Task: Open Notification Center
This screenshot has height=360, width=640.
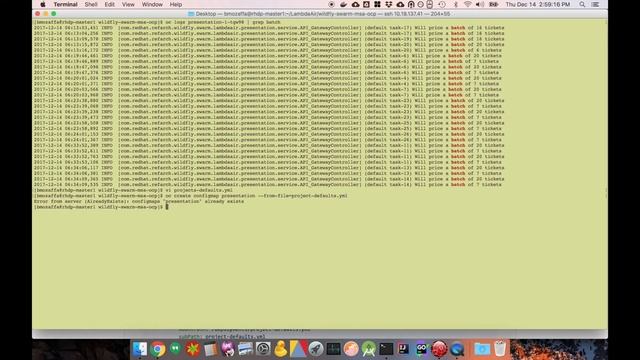Action: click(x=595, y=4)
